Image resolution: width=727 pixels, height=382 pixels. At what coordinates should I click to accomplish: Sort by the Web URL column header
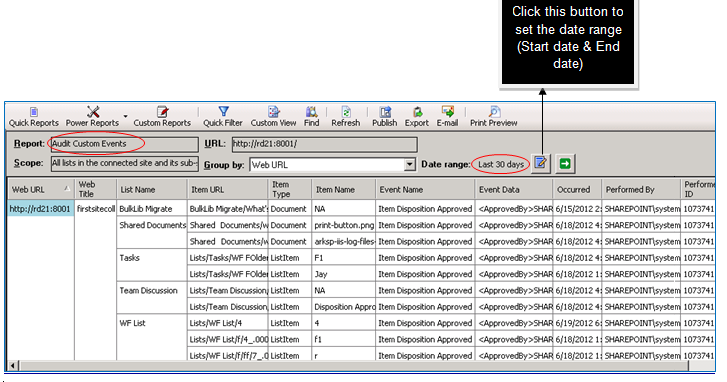(41, 189)
